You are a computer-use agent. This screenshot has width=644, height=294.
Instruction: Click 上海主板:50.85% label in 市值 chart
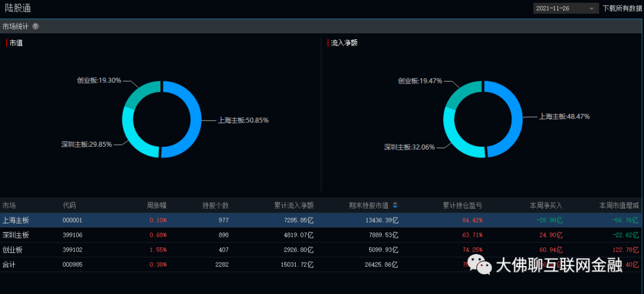pos(243,120)
